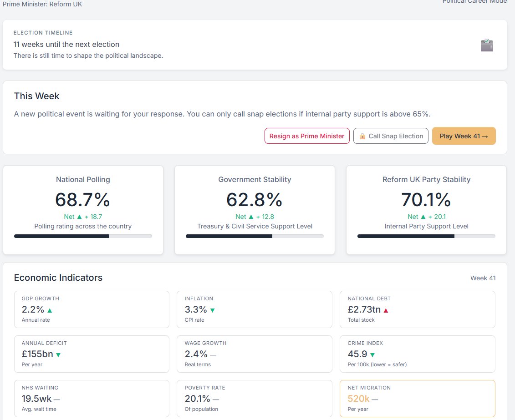Open the National Polling card
The image size is (515, 420).
(83, 210)
